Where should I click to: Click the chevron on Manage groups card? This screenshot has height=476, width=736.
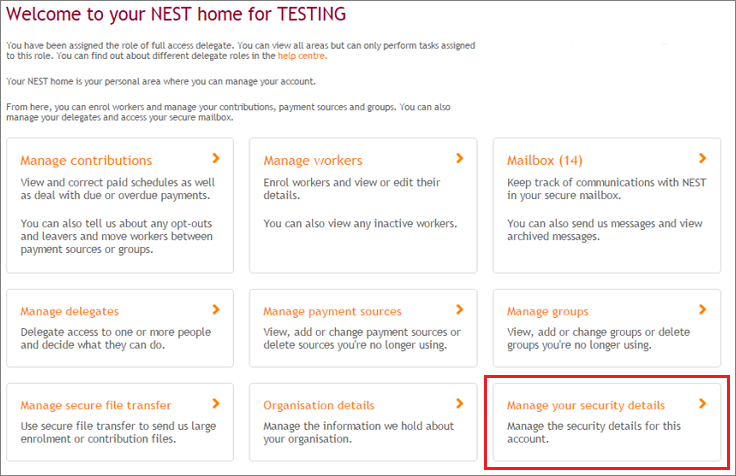702,309
